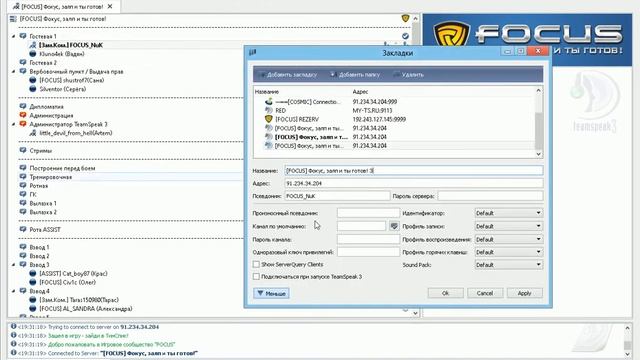Enable Show ServerQuery Clients checkbox
The image size is (640, 360).
(256, 264)
